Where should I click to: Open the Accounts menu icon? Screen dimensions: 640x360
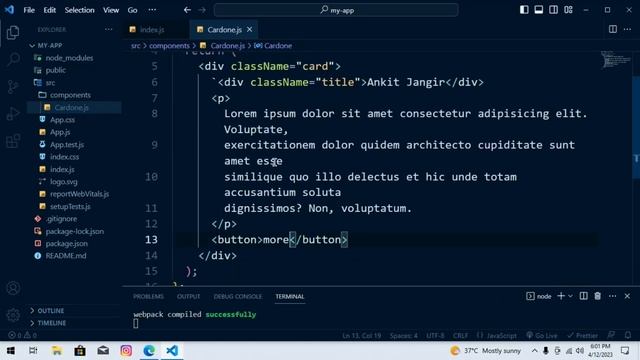coord(13,288)
